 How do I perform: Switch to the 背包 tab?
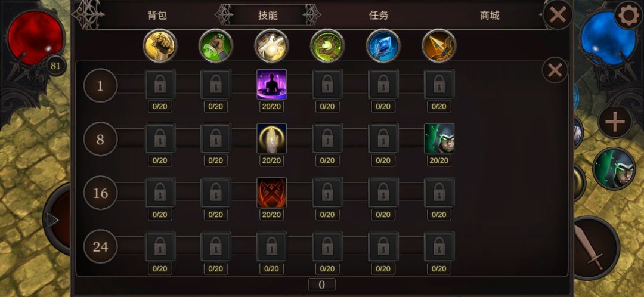click(157, 16)
